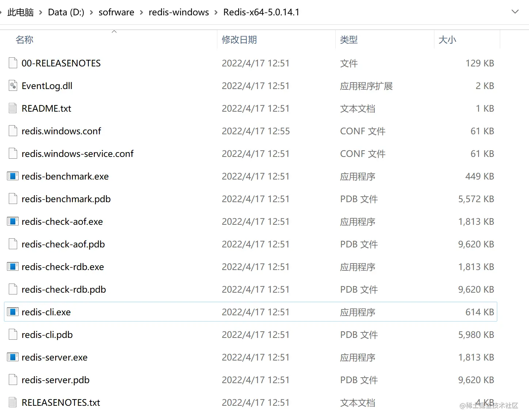Select the redis.windows.conf file name
Screen dimensions: 529x420
pyautogui.click(x=61, y=131)
